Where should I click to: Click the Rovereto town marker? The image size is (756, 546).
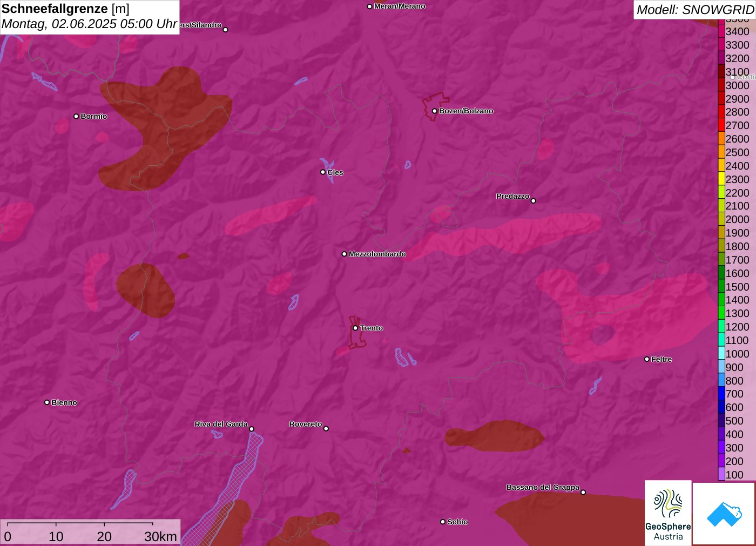coord(326,429)
